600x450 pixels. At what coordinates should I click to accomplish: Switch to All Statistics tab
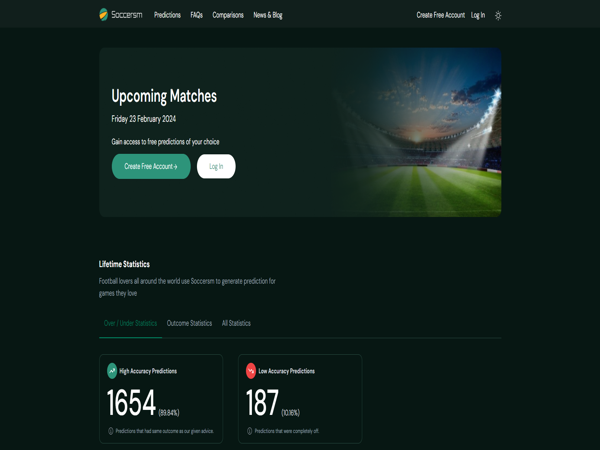[236, 323]
